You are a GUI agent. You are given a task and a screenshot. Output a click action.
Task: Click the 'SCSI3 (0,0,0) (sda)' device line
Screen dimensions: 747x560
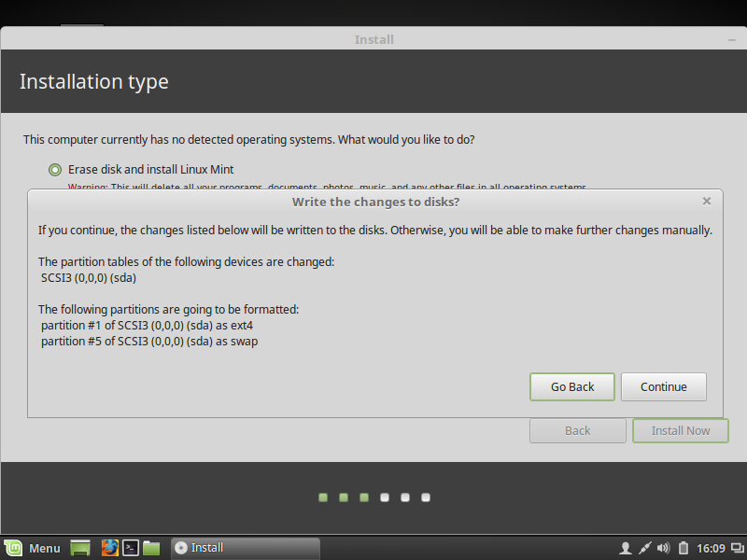(89, 278)
